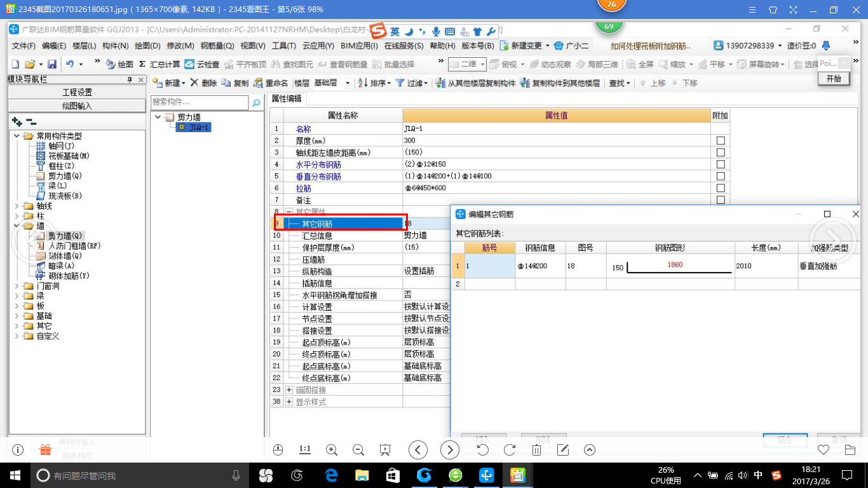Expand the 显示样式 property group
Image resolution: width=868 pixels, height=488 pixels.
point(289,402)
